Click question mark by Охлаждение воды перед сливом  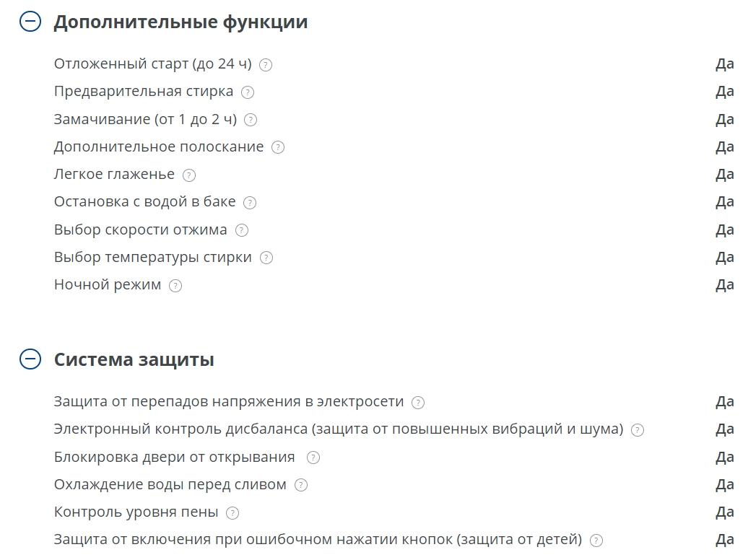pyautogui.click(x=301, y=485)
